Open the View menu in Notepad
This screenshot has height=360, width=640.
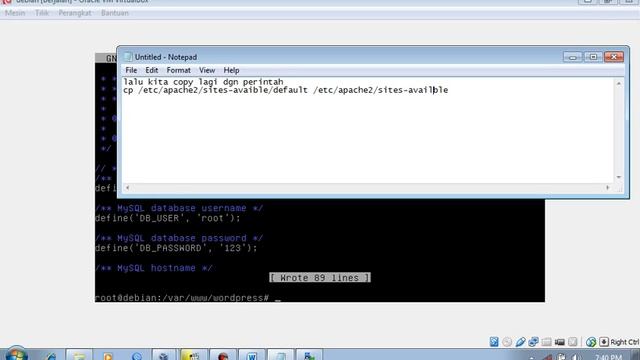pos(207,70)
